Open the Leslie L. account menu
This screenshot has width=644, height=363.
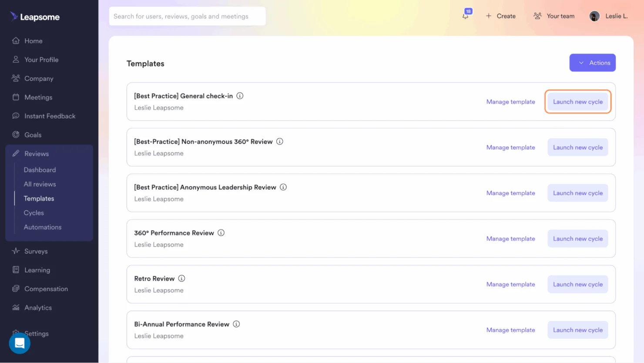608,16
